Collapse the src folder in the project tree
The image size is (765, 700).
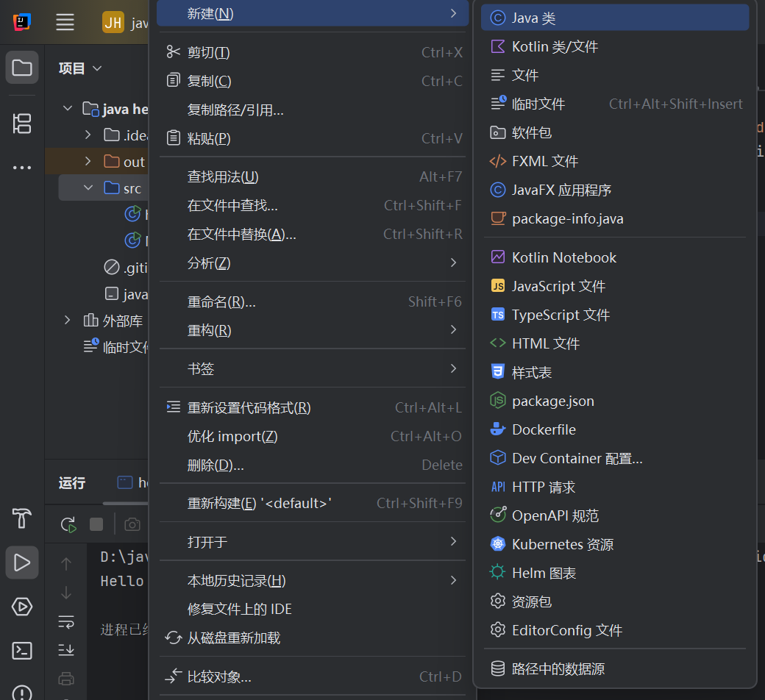(90, 187)
